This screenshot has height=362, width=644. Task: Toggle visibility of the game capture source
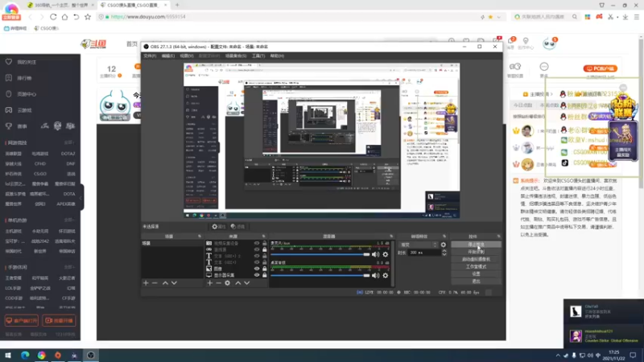click(257, 249)
